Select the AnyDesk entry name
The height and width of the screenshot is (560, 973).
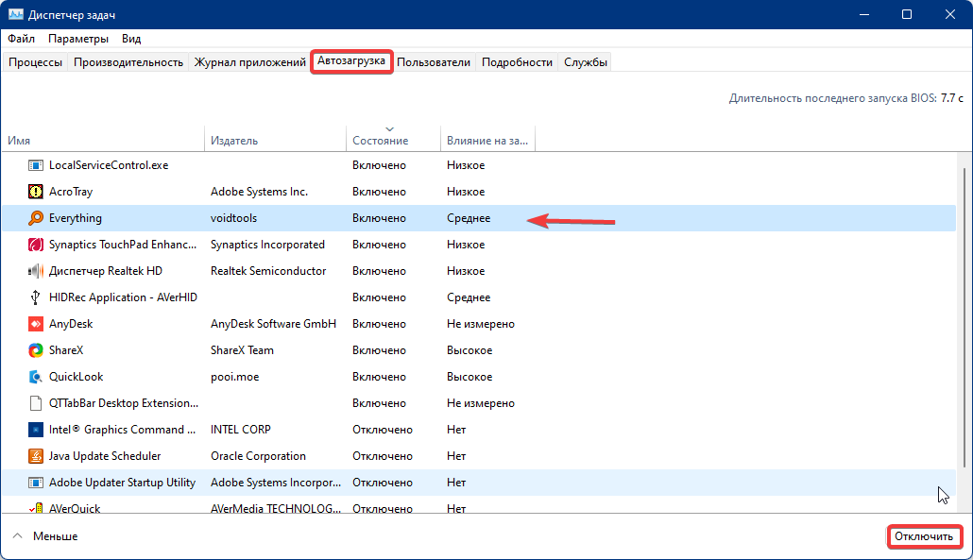tap(71, 324)
